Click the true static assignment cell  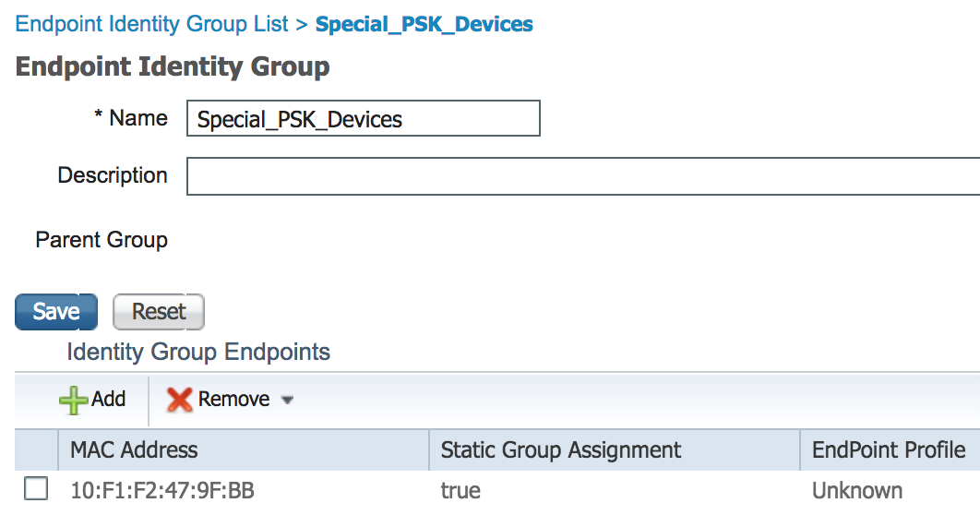tap(460, 491)
